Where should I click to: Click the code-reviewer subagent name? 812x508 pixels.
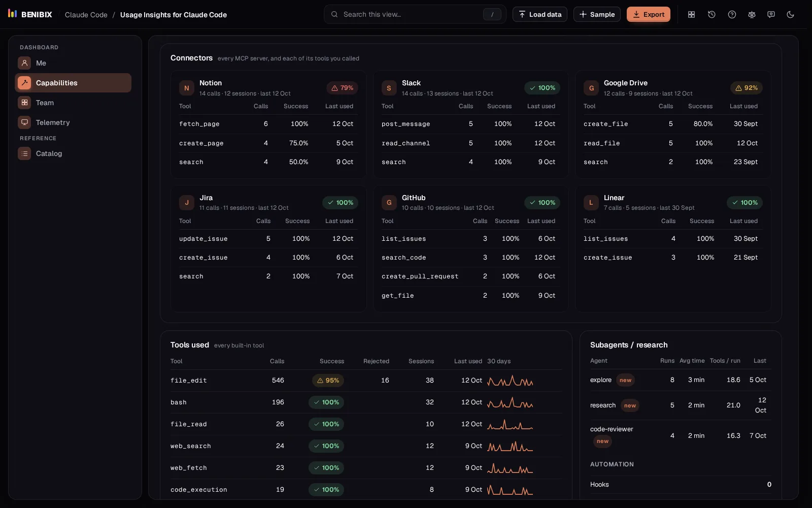[612, 429]
